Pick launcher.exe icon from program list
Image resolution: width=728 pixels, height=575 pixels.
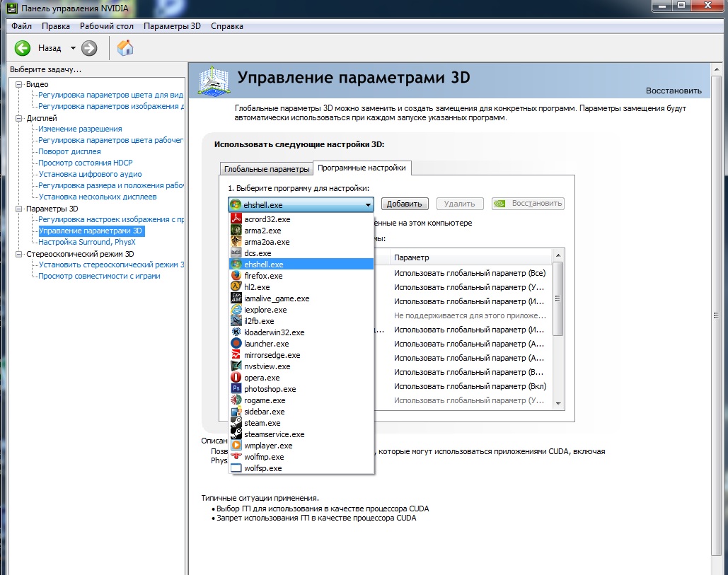[236, 344]
